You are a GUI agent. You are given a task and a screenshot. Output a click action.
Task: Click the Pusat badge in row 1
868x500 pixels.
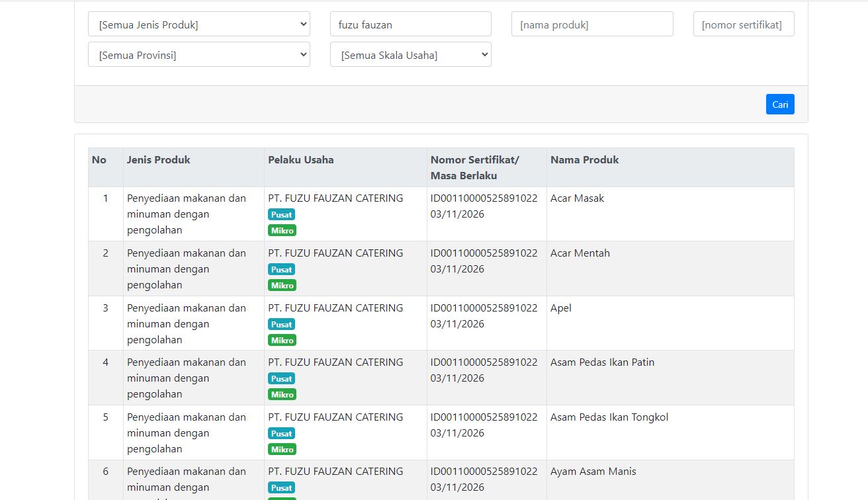coord(281,214)
